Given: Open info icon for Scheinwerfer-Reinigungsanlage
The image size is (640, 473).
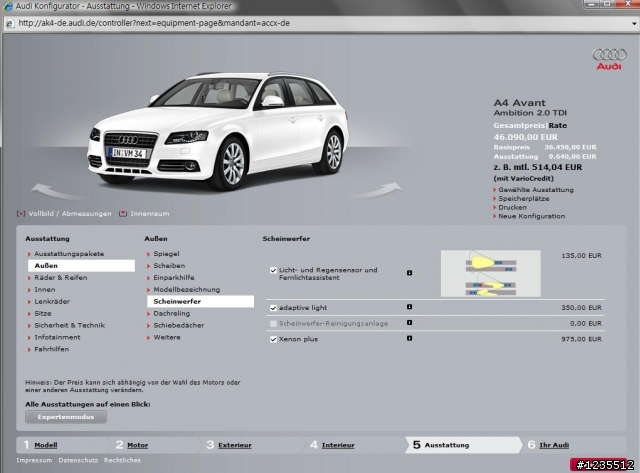Looking at the screenshot, I should point(409,323).
